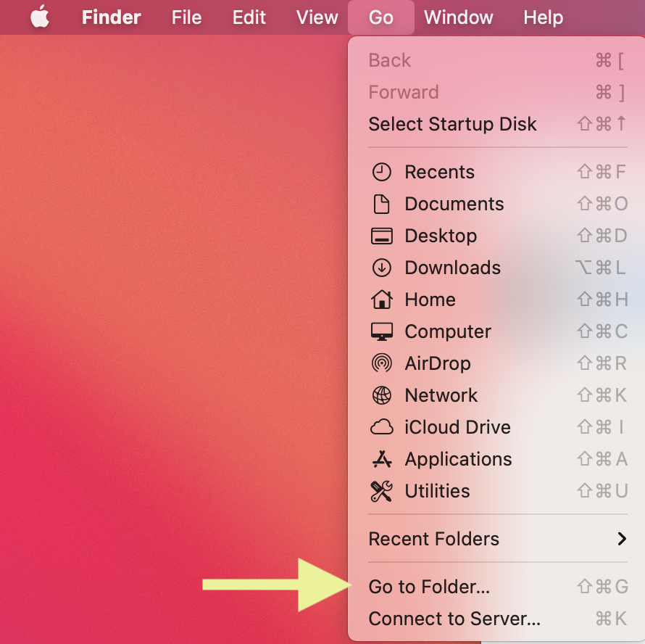Select the Downloads label

[452, 268]
